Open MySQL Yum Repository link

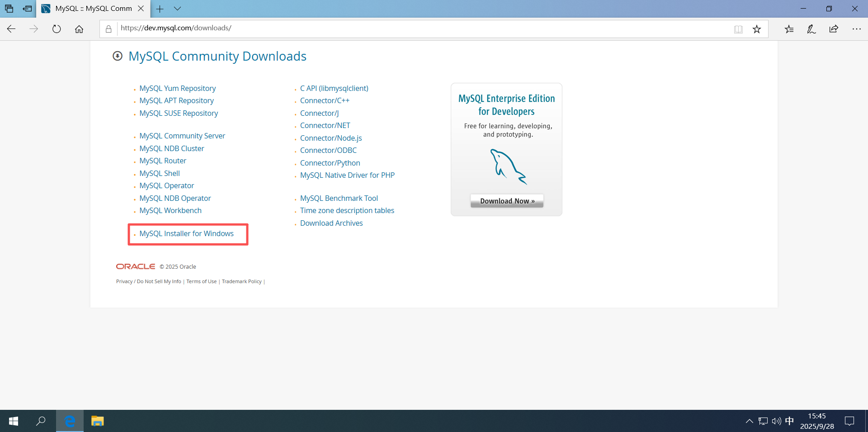click(x=178, y=88)
